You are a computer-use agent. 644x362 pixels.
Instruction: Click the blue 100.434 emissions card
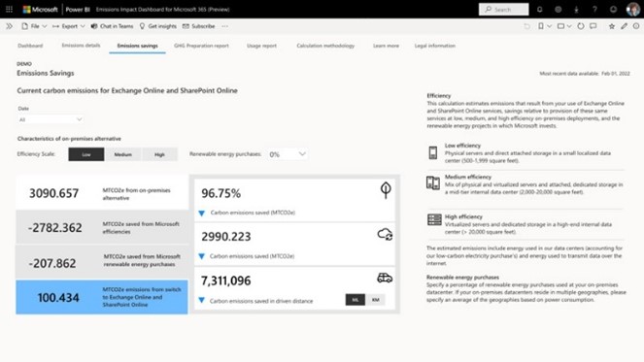(x=102, y=297)
